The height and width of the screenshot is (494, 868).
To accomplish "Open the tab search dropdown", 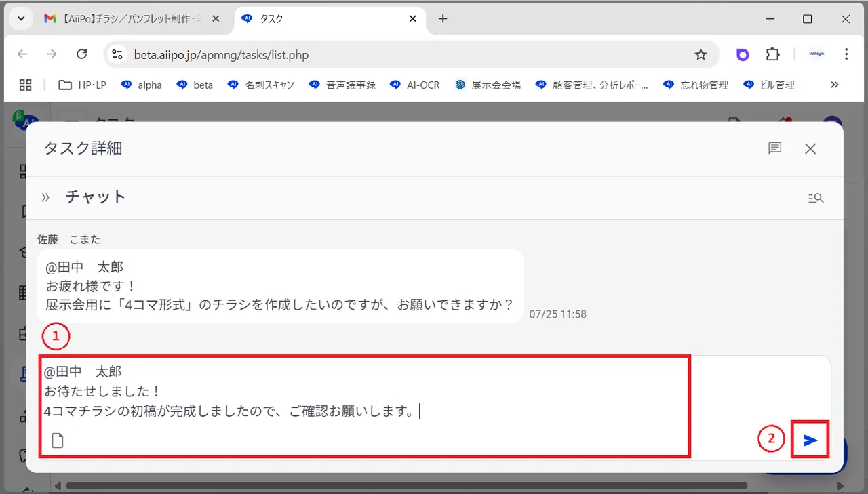I will [x=22, y=19].
